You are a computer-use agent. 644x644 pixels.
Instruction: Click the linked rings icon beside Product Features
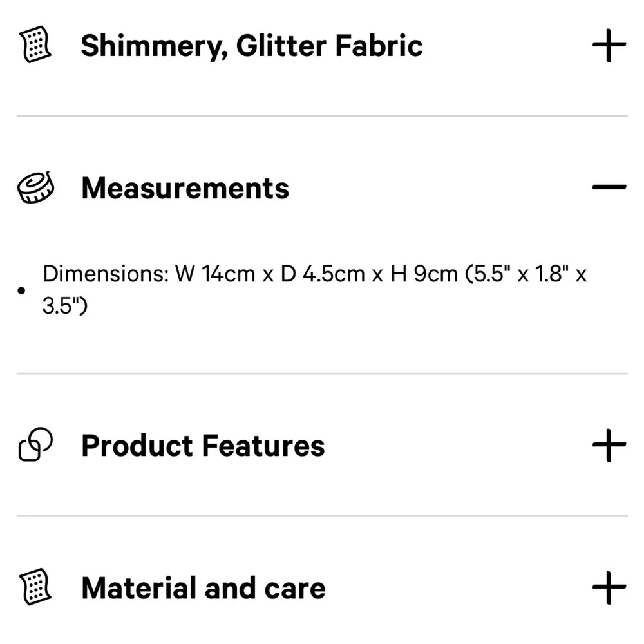36,444
